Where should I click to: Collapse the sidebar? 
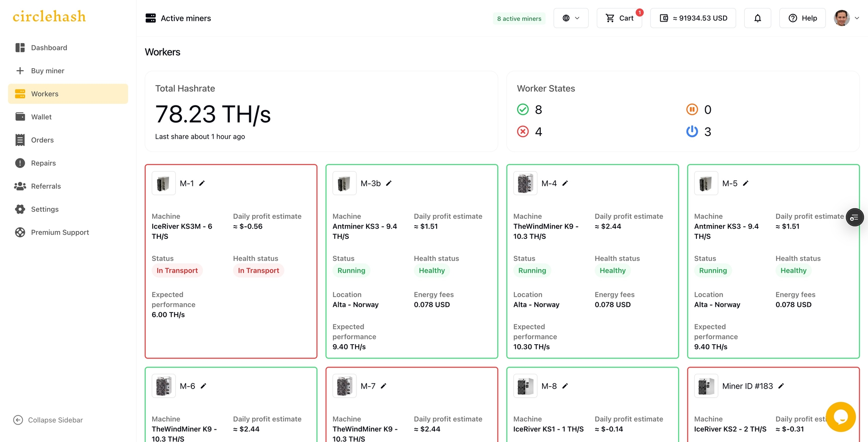[48, 420]
